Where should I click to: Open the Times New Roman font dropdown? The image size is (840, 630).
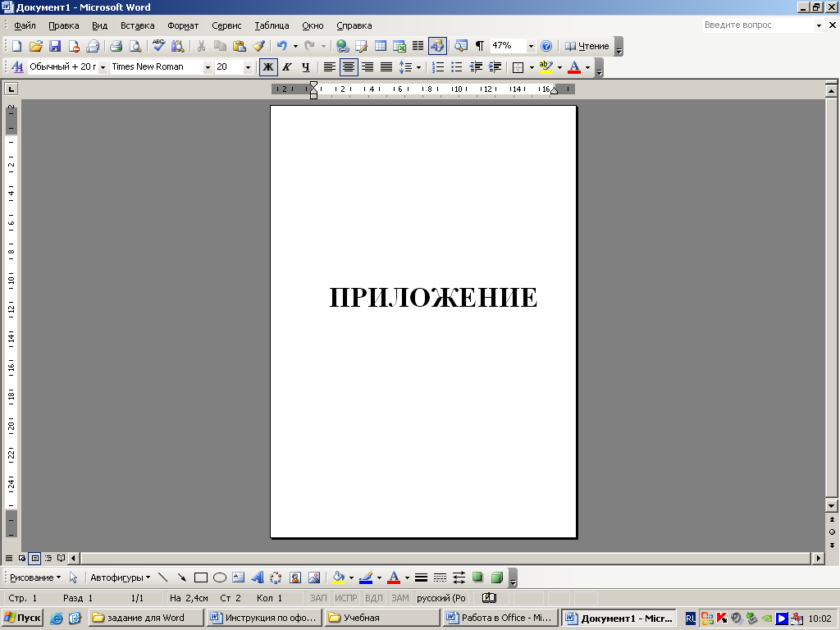coord(208,67)
